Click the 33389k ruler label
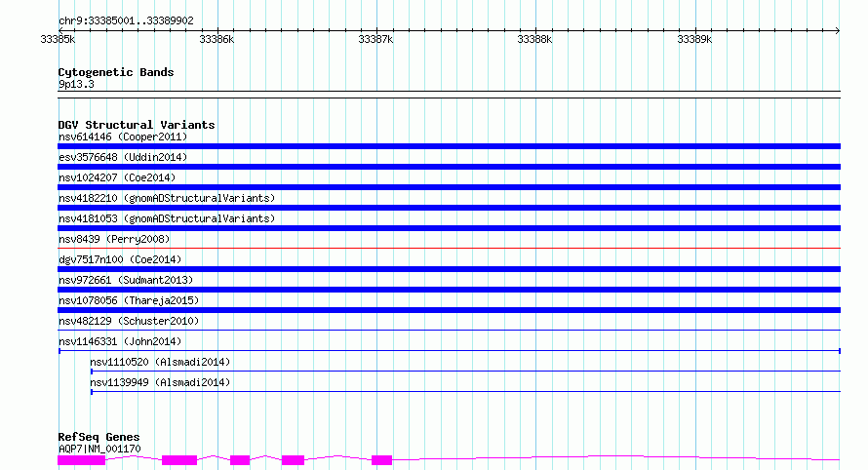This screenshot has width=868, height=470. [x=694, y=39]
